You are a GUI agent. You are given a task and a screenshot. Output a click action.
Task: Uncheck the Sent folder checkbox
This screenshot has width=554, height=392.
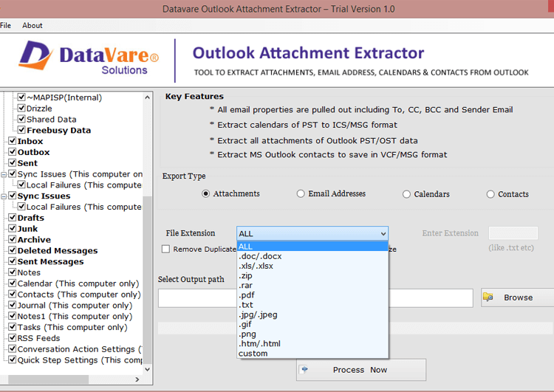point(13,163)
